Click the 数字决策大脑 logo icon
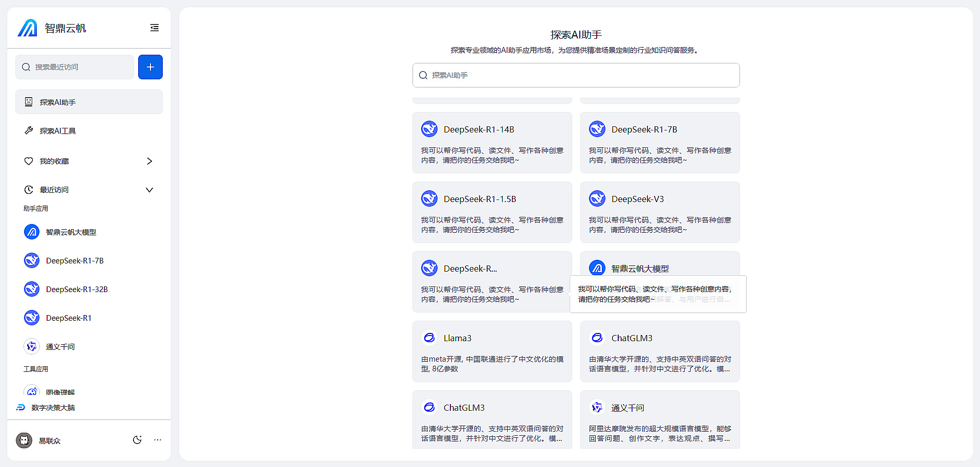Viewport: 980px width, 467px height. point(20,408)
